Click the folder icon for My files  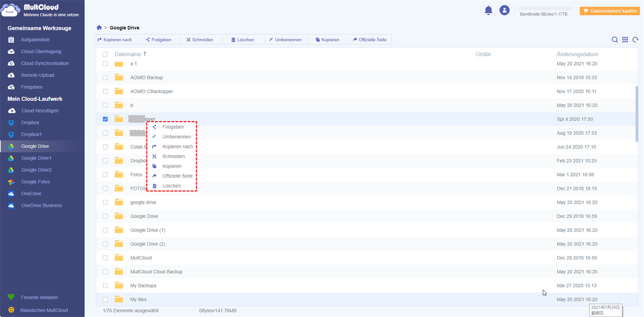pos(119,299)
